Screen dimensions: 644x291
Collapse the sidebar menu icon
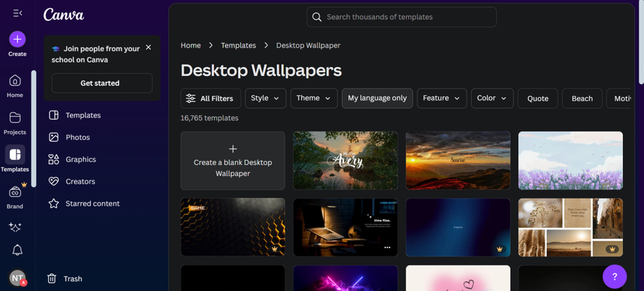tap(17, 13)
